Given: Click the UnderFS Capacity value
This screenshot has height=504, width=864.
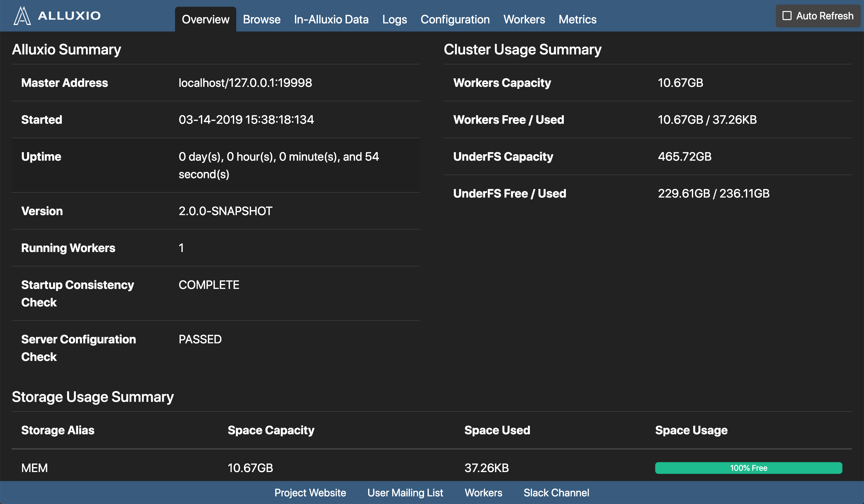Looking at the screenshot, I should tap(684, 156).
